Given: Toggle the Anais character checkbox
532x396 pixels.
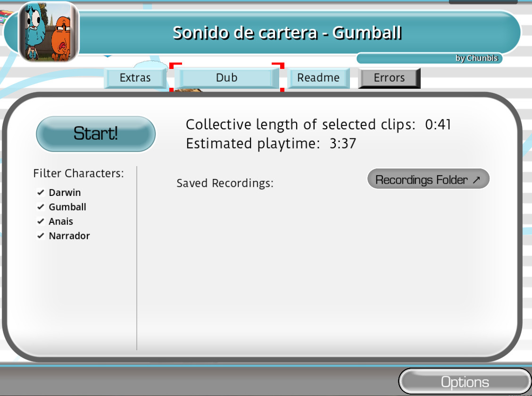Looking at the screenshot, I should 41,221.
